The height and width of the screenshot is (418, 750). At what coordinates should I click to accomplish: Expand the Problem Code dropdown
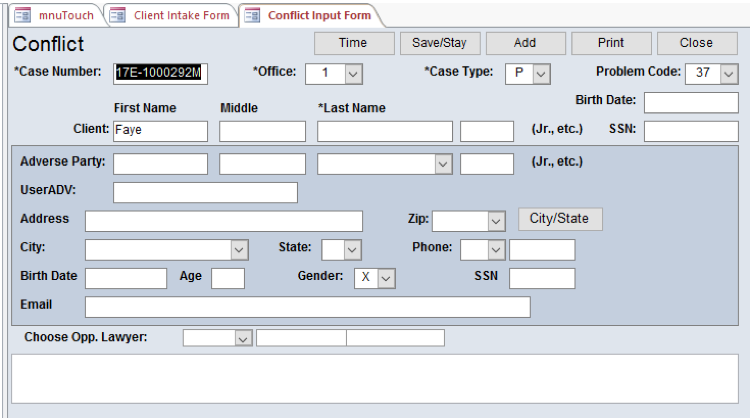(x=728, y=74)
